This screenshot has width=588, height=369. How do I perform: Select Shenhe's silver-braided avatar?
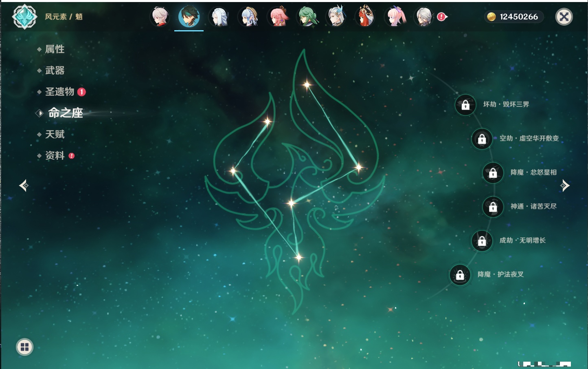click(x=219, y=17)
